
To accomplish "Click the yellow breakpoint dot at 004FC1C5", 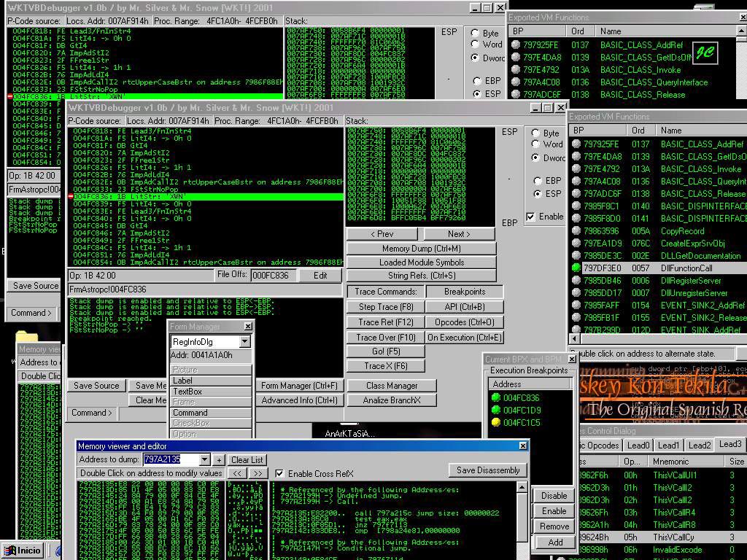I will (x=496, y=422).
